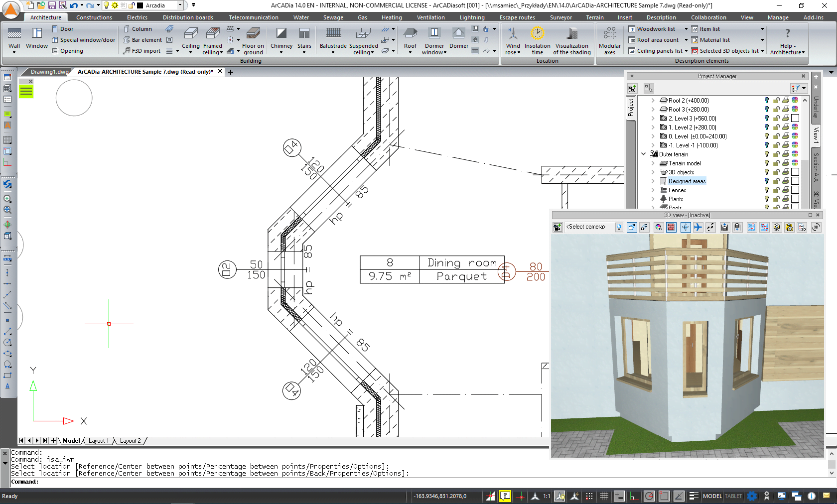Click the color render icon in 3D view
837x504 pixels.
coord(658,227)
